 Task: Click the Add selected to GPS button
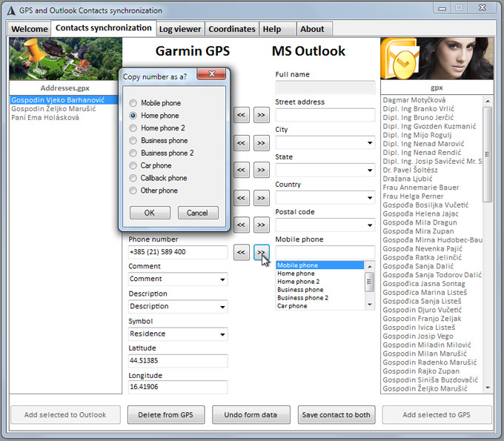coord(437,415)
